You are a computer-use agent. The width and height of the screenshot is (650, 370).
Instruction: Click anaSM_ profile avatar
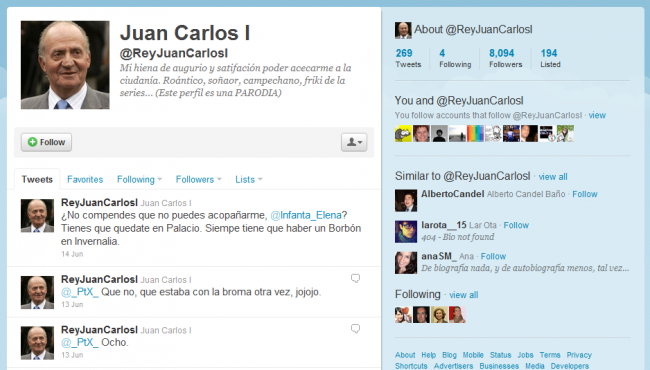point(406,263)
